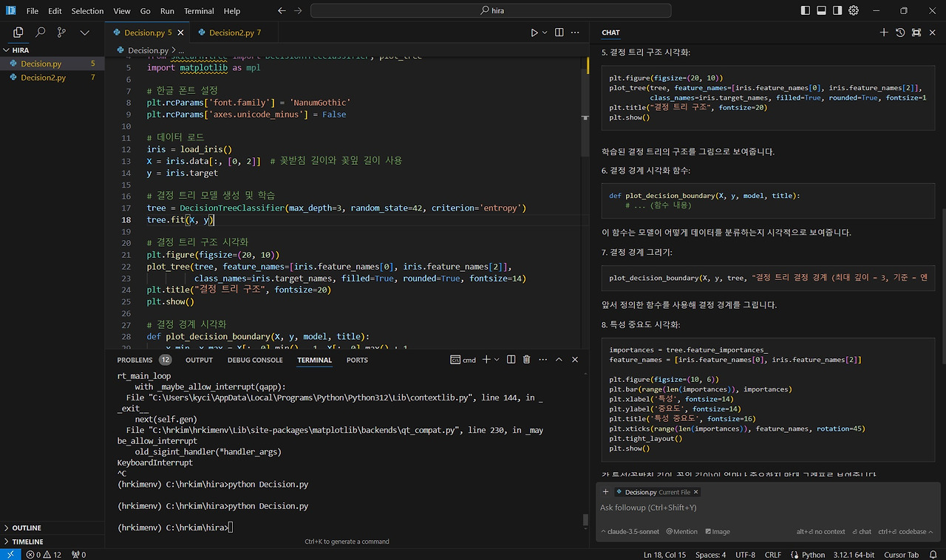946x560 pixels.
Task: Switch to the PROBLEMS panel tab
Action: 135,360
